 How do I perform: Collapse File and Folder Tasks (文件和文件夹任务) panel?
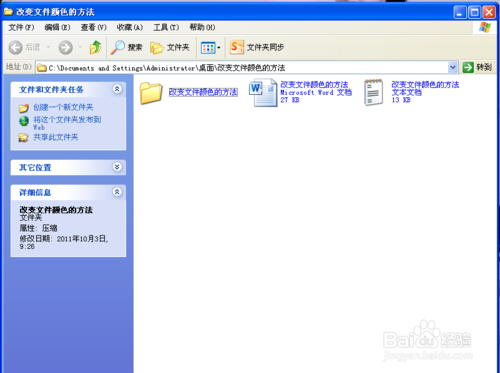(117, 89)
